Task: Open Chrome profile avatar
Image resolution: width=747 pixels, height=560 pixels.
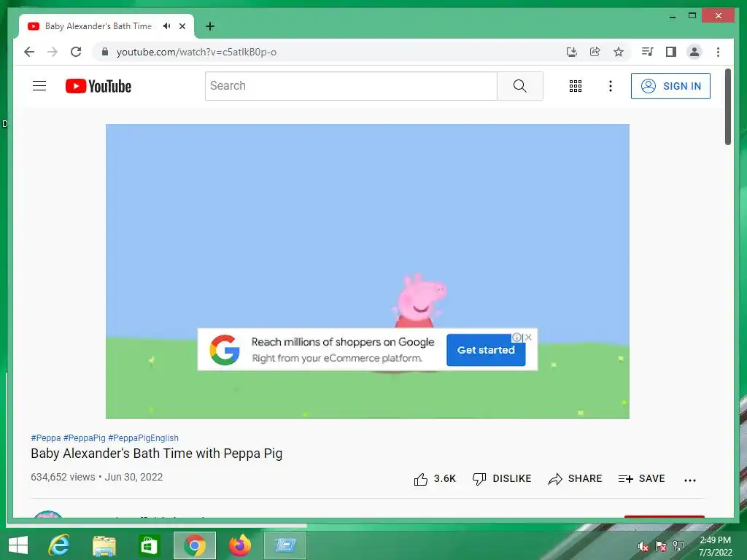Action: click(694, 52)
